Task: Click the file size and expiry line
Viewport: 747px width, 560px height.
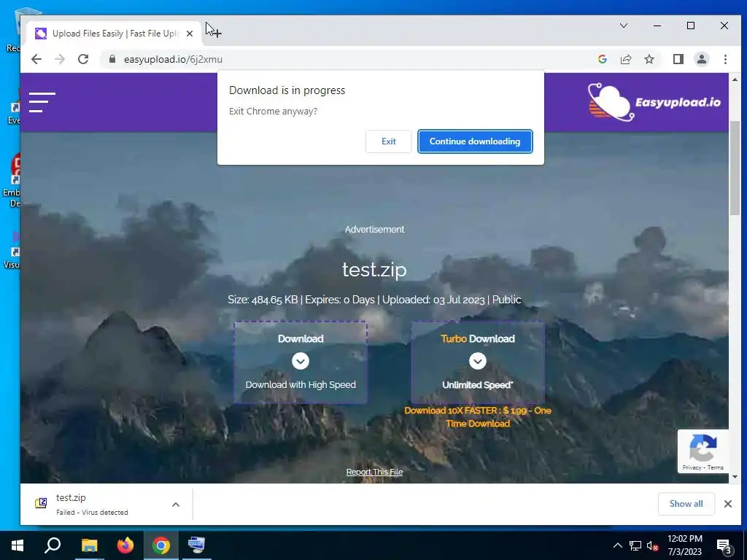Action: click(x=374, y=300)
